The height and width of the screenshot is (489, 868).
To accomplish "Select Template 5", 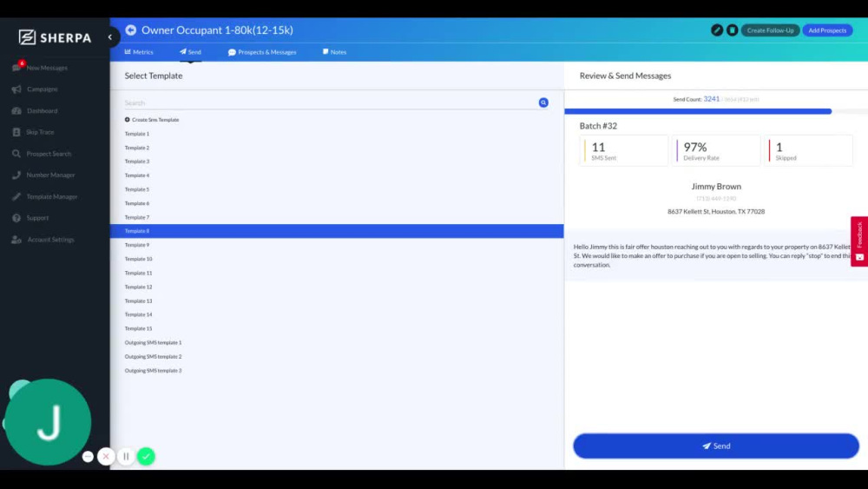I will [137, 189].
